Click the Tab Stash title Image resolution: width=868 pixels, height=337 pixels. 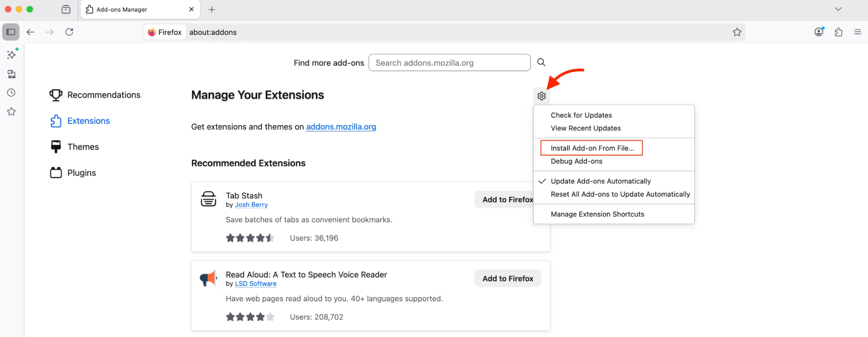coord(244,195)
